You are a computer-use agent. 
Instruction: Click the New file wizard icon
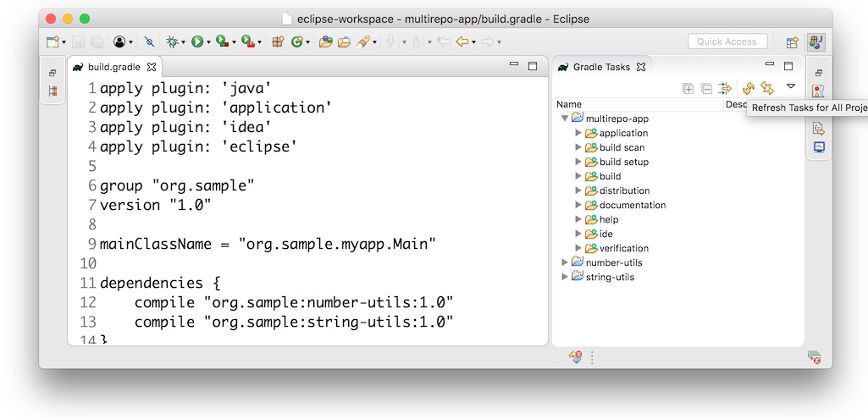pyautogui.click(x=53, y=41)
